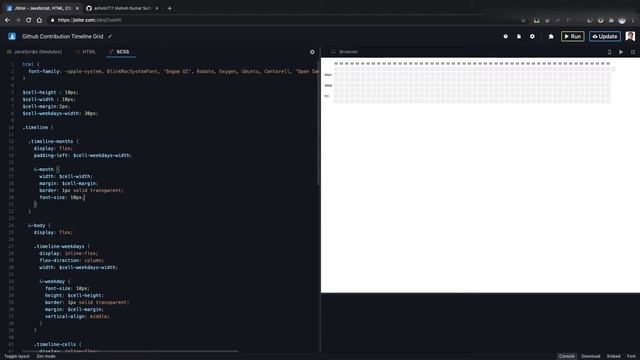Click play icon in Browser panel header

tap(621, 52)
